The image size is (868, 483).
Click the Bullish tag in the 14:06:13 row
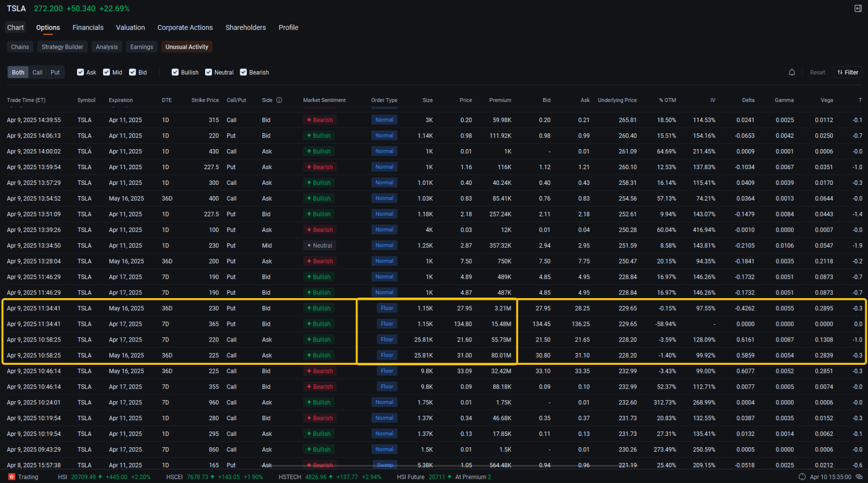320,136
